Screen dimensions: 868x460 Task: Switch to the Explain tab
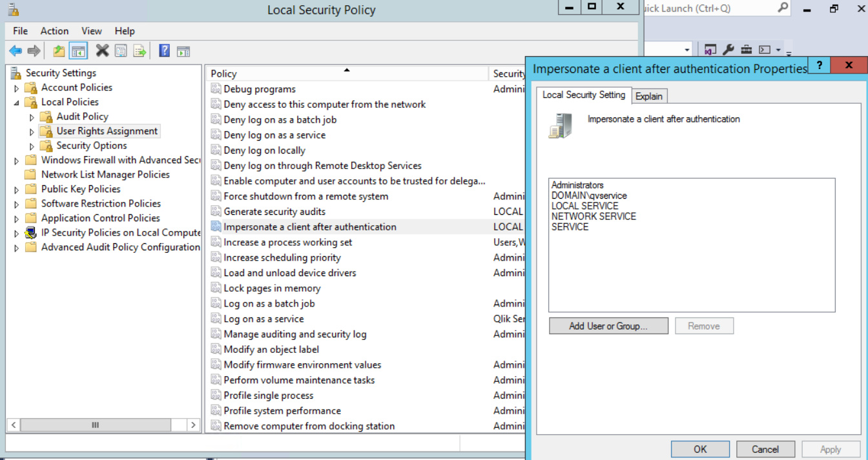(x=649, y=96)
